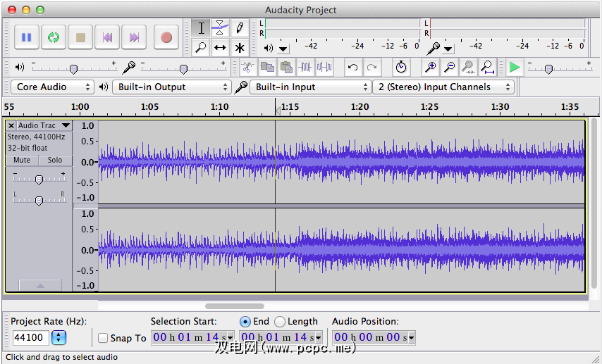Select the Length radio button

pos(280,322)
